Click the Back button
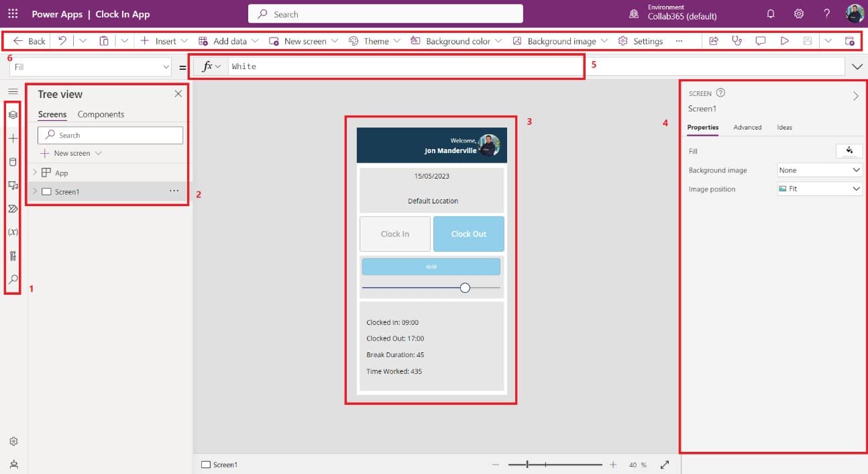Viewport: 868px width, 474px height. click(x=29, y=41)
